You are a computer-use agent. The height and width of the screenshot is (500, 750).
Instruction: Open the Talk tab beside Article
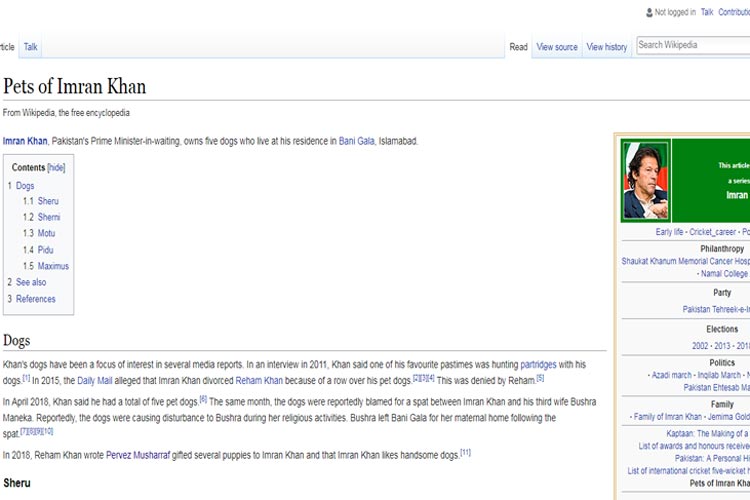[31, 47]
